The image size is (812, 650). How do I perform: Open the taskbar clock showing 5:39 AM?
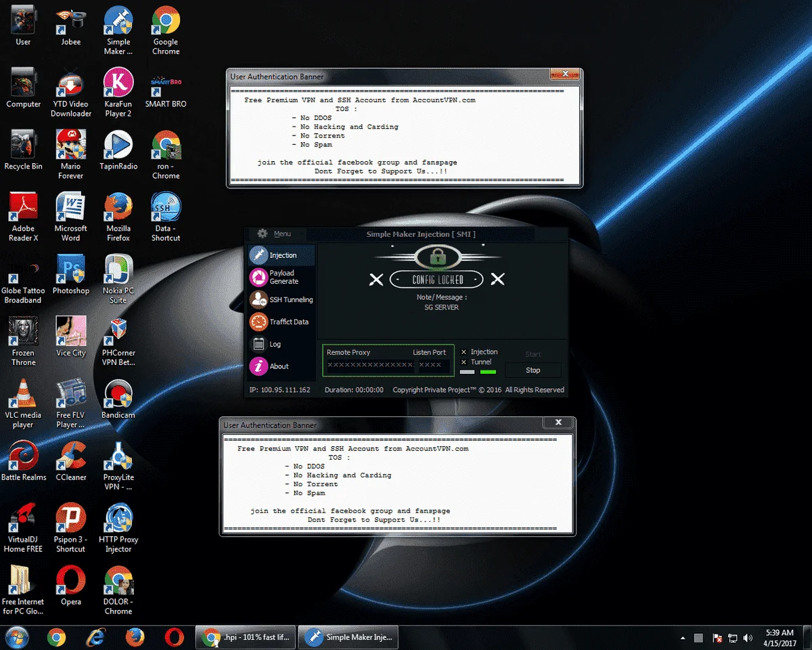(780, 638)
